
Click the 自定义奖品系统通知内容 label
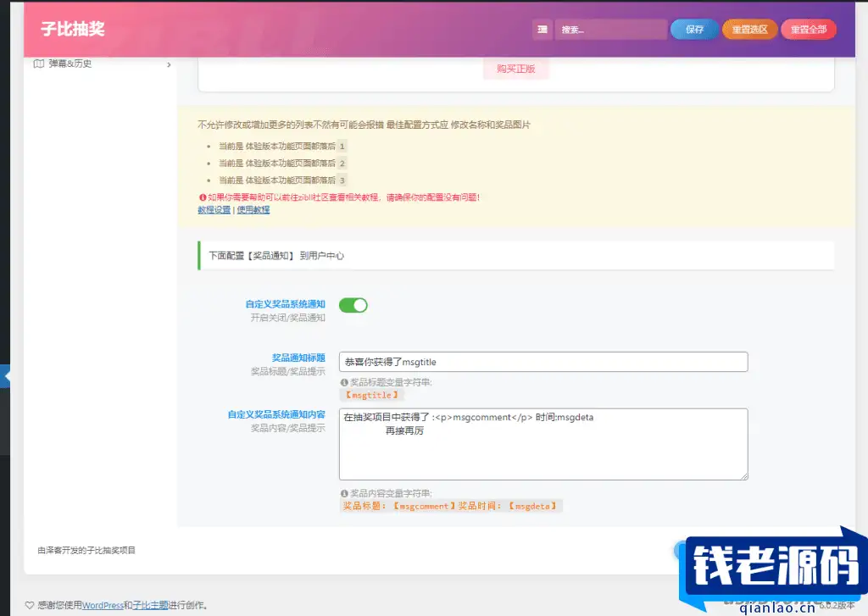pos(276,414)
